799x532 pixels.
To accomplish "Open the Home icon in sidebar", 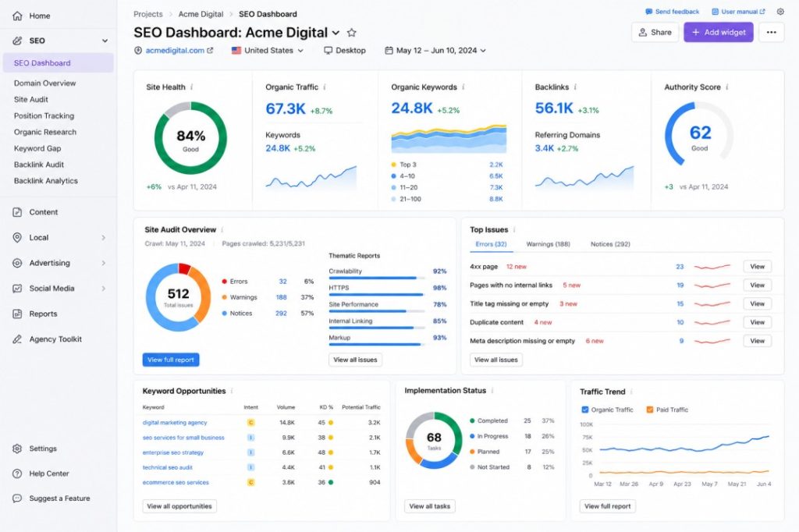I will click(17, 16).
